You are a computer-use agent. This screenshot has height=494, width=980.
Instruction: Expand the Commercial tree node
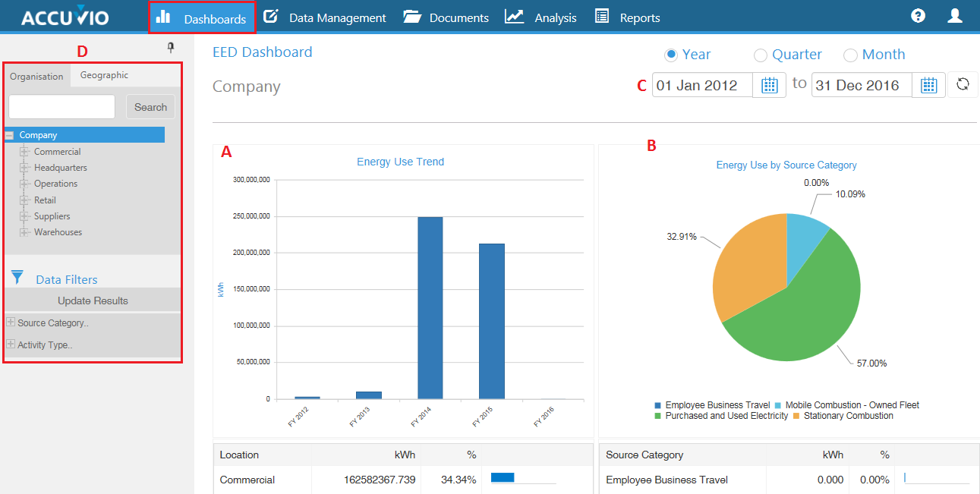point(25,151)
